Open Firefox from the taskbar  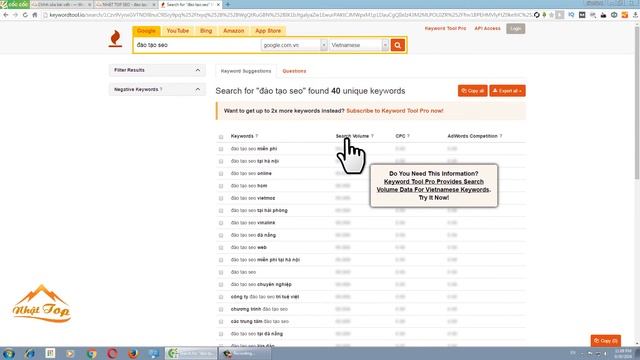click(x=133, y=353)
